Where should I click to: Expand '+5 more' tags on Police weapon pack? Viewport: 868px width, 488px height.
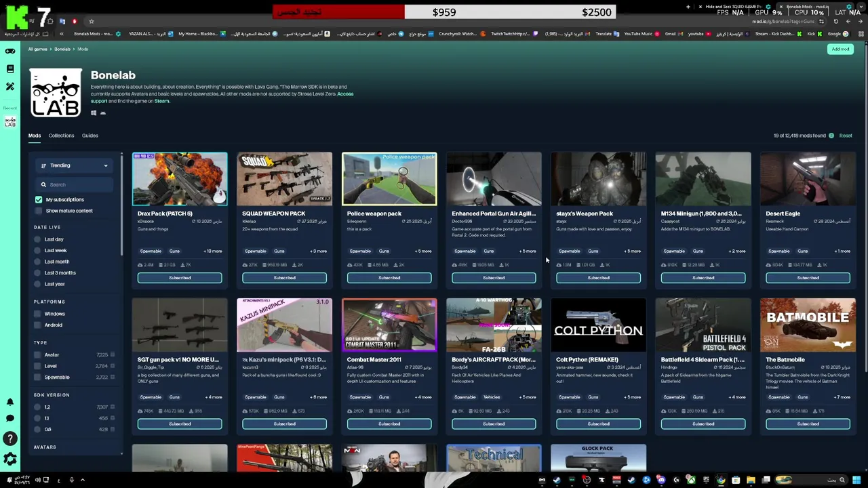point(423,251)
